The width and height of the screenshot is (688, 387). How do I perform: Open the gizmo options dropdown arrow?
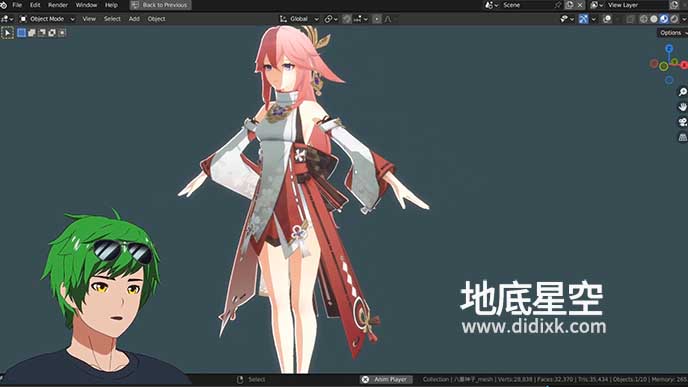(594, 19)
